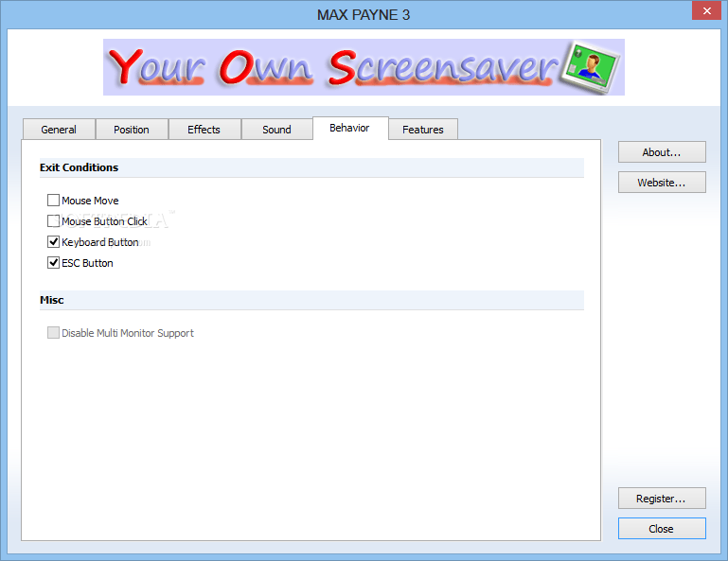Click the Close button at bottom
Image resolution: width=728 pixels, height=561 pixels.
662,529
